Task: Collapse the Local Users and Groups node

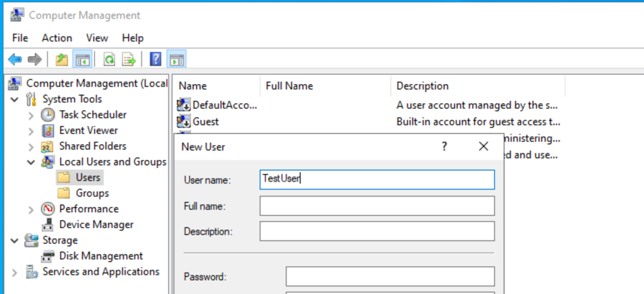Action: pyautogui.click(x=32, y=162)
